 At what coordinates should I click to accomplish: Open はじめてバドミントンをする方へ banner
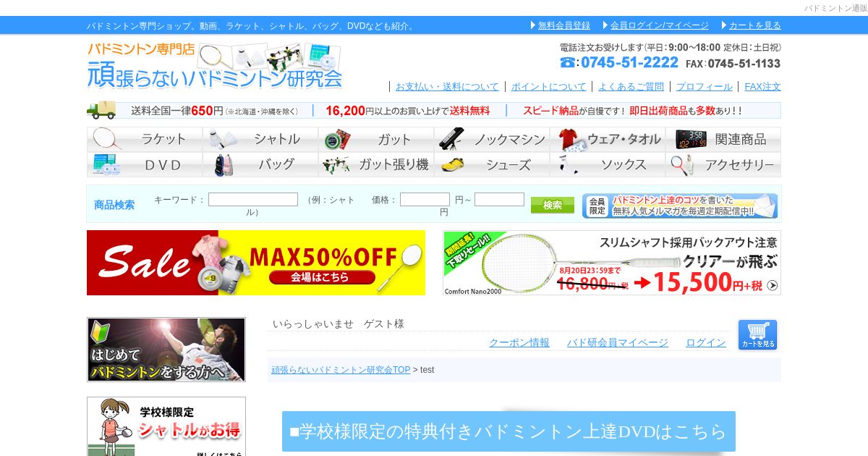coord(166,350)
